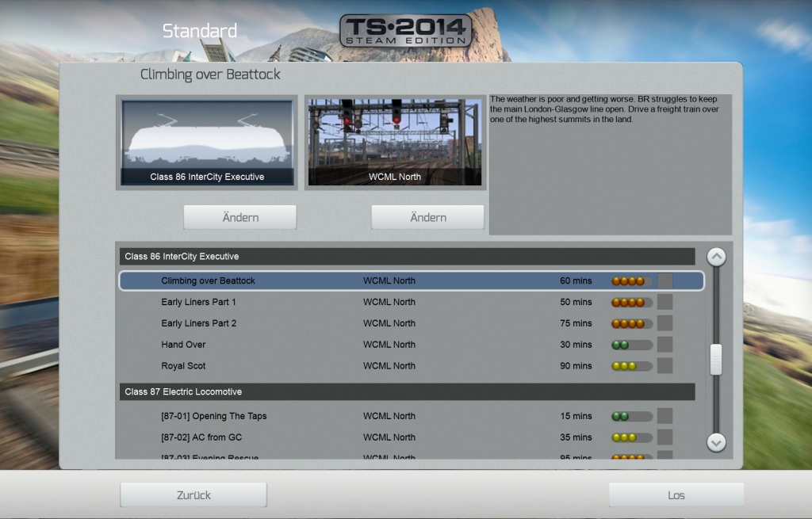Click completion box for Royal Scot
This screenshot has height=519, width=812.
click(x=665, y=366)
